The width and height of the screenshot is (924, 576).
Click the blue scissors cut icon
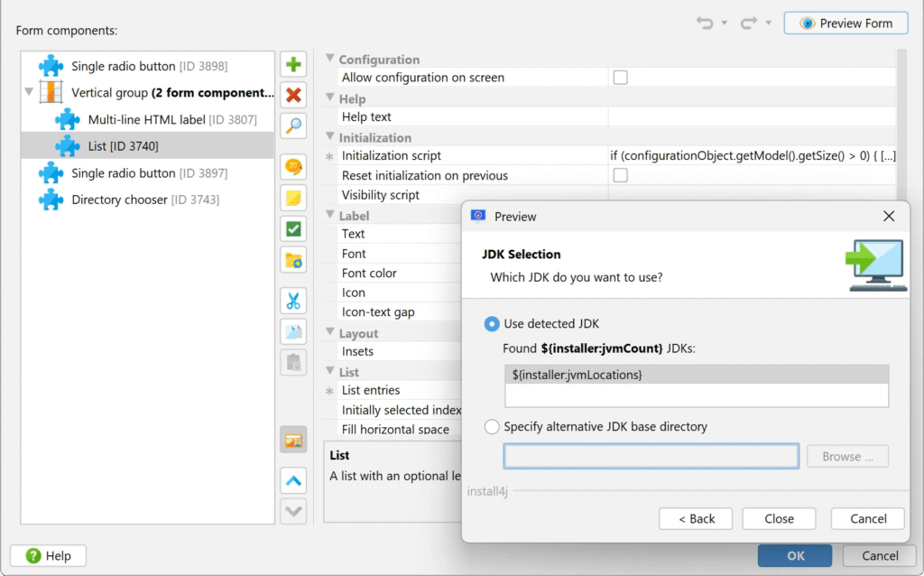(x=293, y=301)
